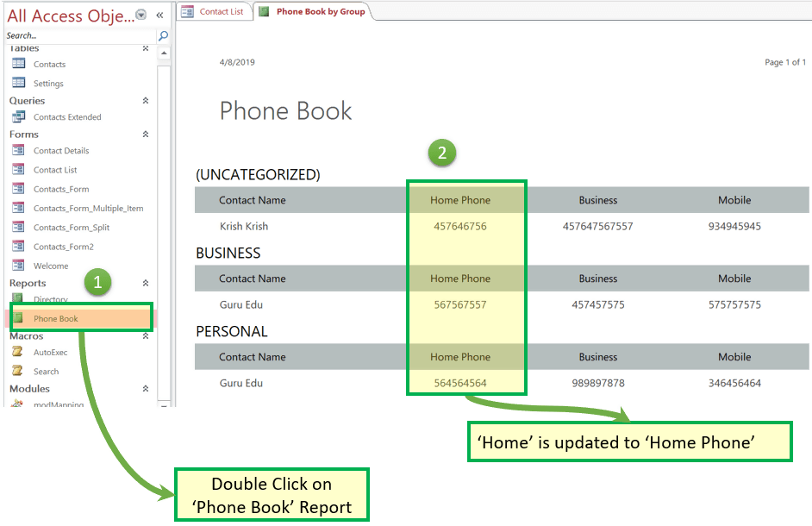Click the Welcome form icon

coord(18,266)
